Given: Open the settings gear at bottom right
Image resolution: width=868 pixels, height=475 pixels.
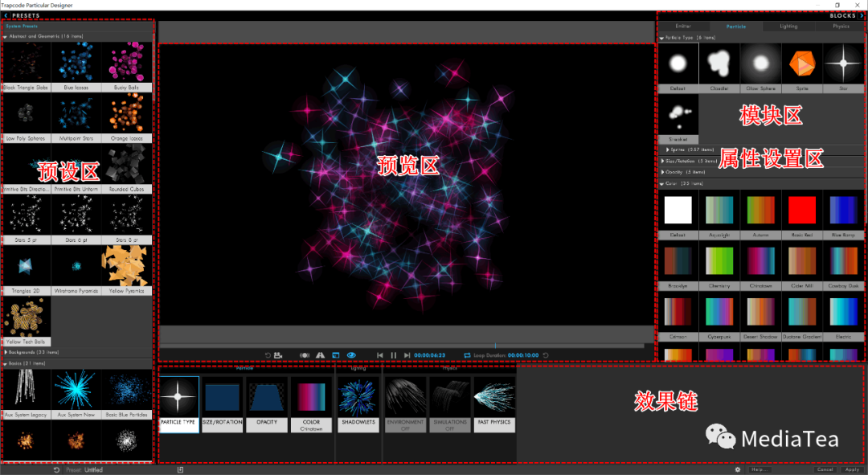Looking at the screenshot, I should pos(738,470).
